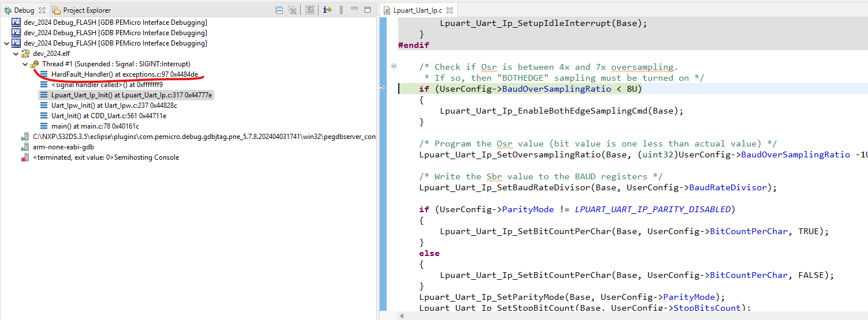Click frame icon beside main()
The width and height of the screenshot is (868, 320).
coord(44,126)
